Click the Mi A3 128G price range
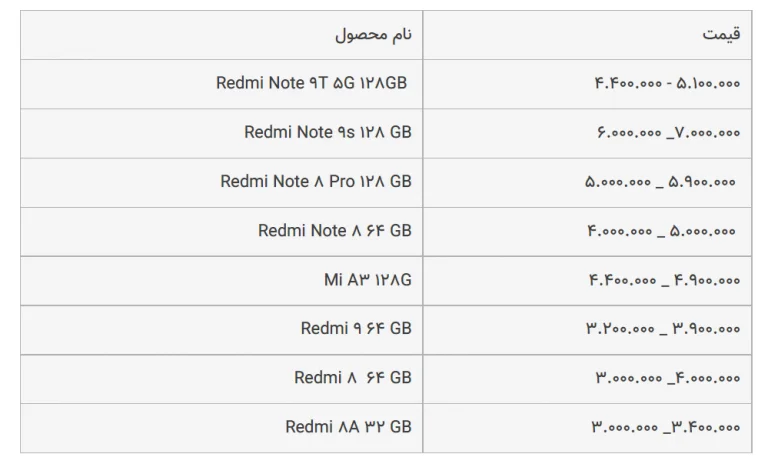This screenshot has height=464, width=768. coord(664,281)
